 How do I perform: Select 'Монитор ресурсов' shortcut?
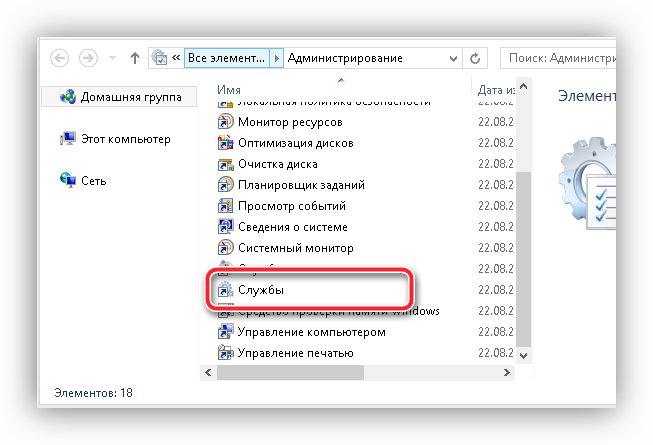[290, 122]
